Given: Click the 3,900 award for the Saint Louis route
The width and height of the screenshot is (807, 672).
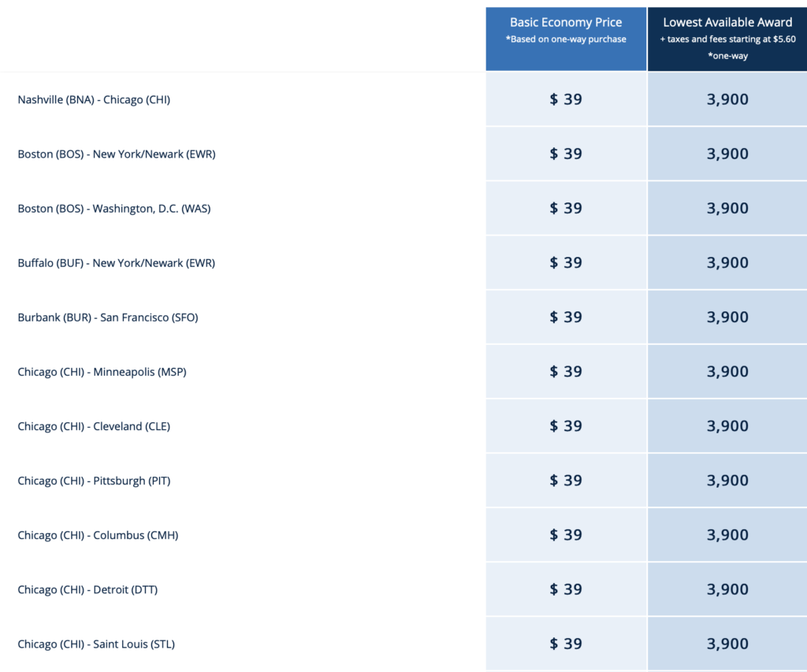Looking at the screenshot, I should click(x=727, y=643).
